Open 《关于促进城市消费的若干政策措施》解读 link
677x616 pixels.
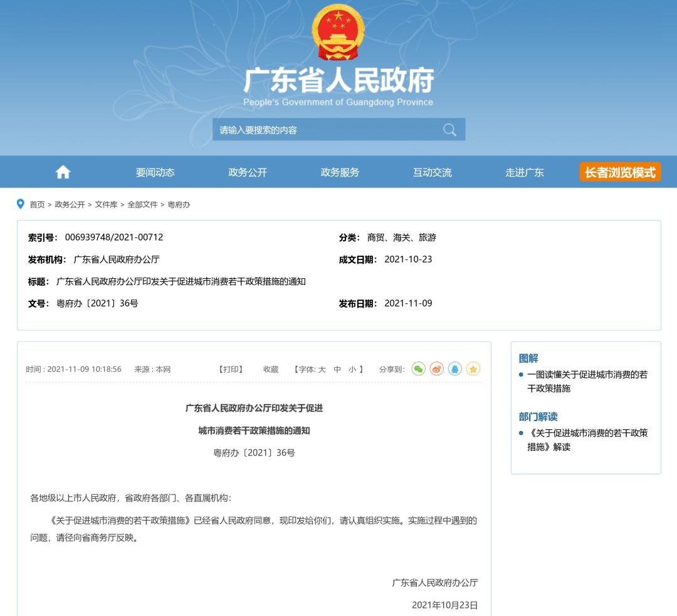point(587,440)
